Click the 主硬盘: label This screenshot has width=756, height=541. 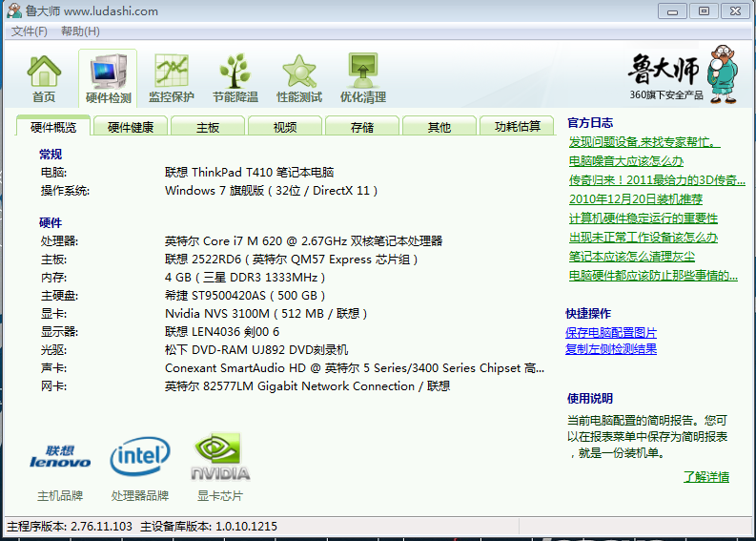point(59,296)
